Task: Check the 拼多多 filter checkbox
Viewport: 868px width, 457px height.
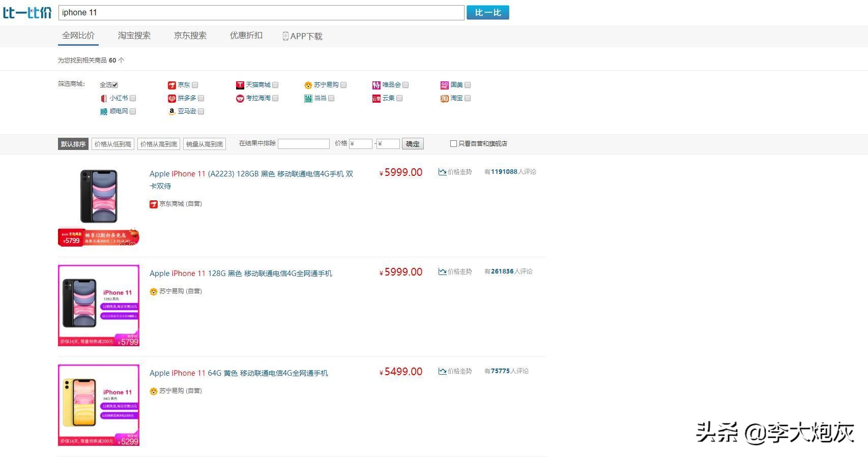Action: pos(201,98)
